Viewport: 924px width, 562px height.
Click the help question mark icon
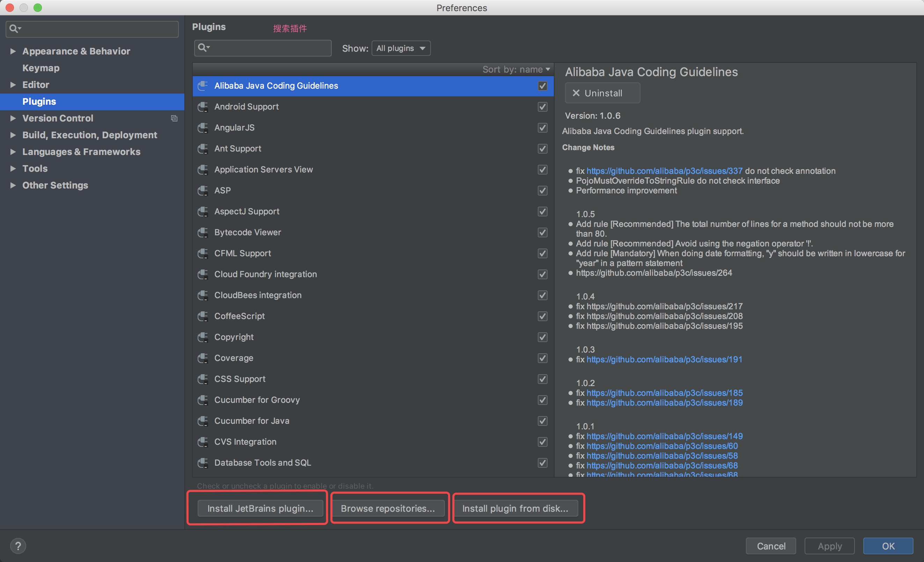(18, 546)
